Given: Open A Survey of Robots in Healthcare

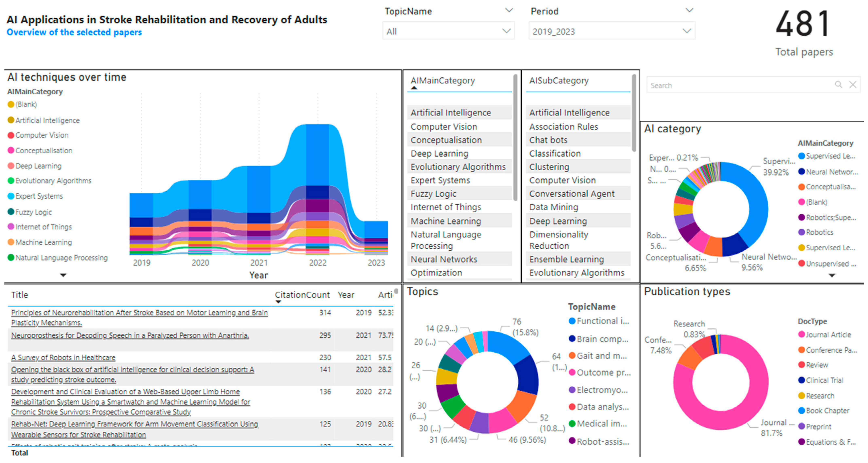Looking at the screenshot, I should tap(63, 358).
